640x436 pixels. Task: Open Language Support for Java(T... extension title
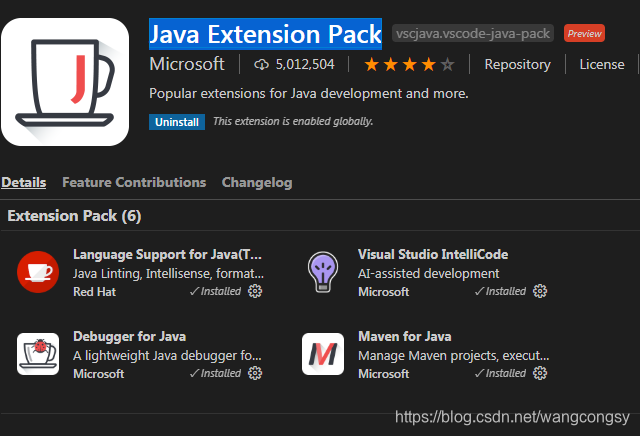167,254
